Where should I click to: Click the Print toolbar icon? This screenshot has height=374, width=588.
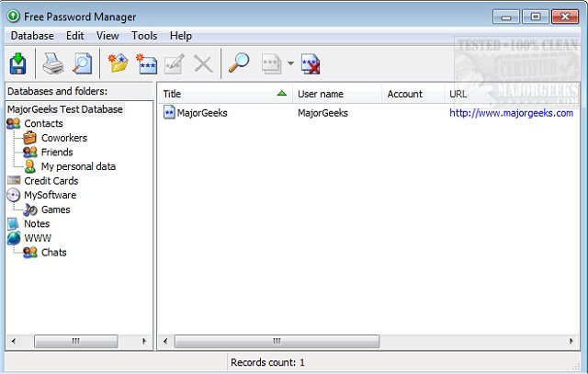[53, 63]
